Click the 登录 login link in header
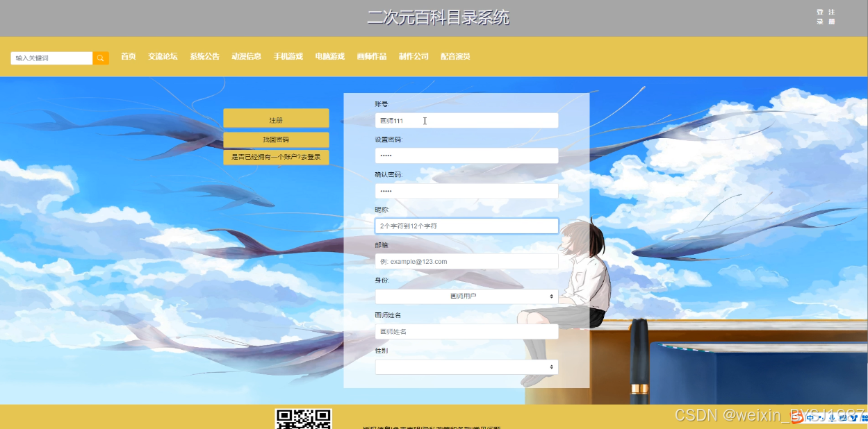This screenshot has height=429, width=868. click(x=820, y=17)
